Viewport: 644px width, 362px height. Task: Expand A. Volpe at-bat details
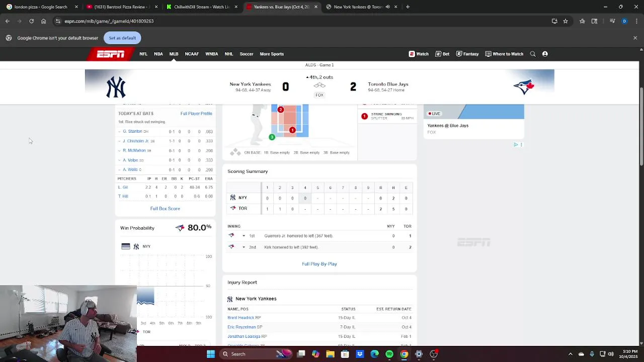coord(120,160)
